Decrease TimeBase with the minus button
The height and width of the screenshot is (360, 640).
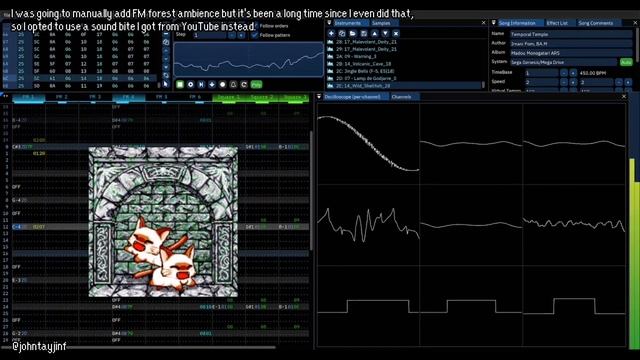coord(564,73)
